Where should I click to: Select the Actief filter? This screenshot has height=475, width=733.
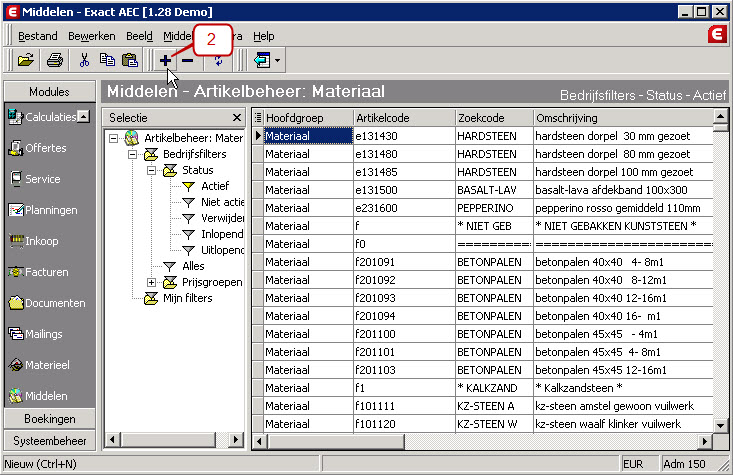click(x=215, y=186)
